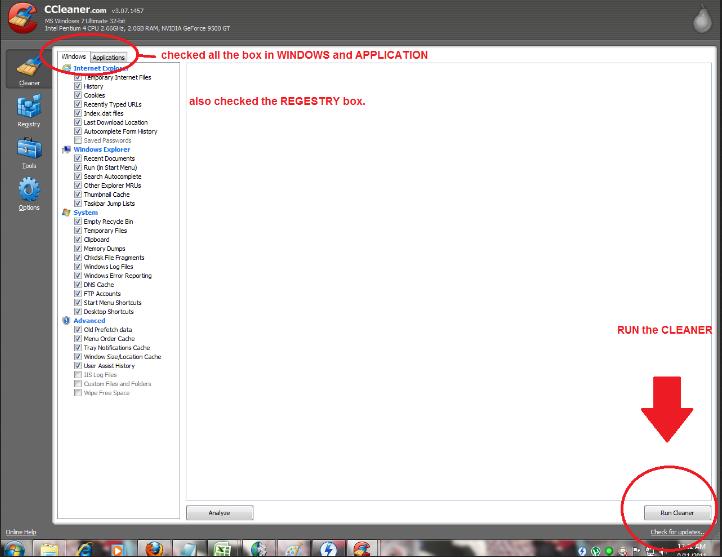722x557 pixels.
Task: Launch Firefox from the taskbar
Action: click(x=154, y=549)
